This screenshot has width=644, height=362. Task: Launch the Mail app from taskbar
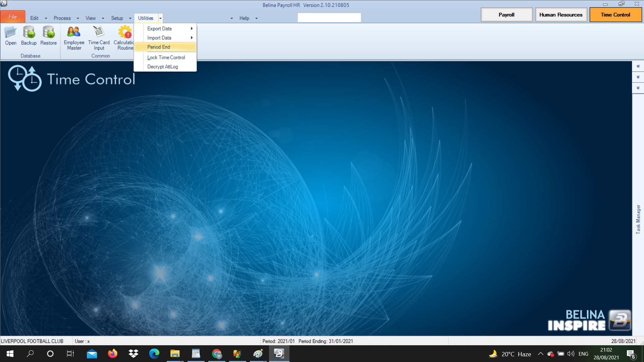(x=92, y=354)
